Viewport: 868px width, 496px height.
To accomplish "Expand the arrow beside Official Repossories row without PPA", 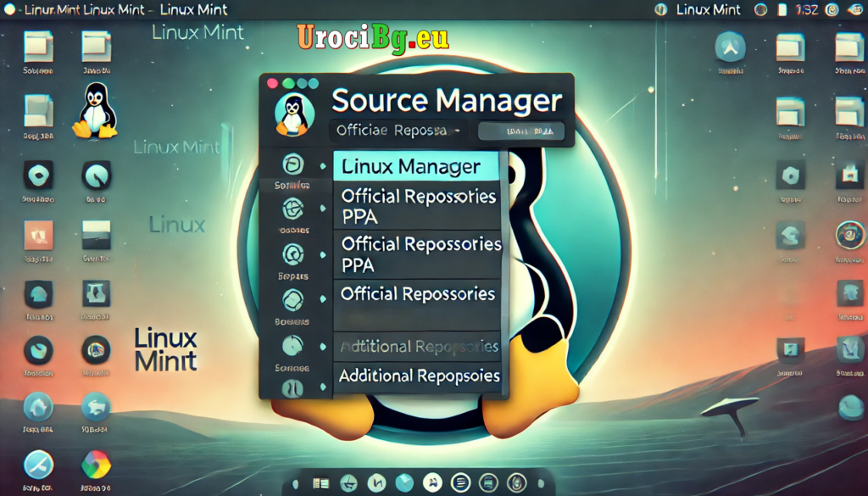I will pos(323,299).
